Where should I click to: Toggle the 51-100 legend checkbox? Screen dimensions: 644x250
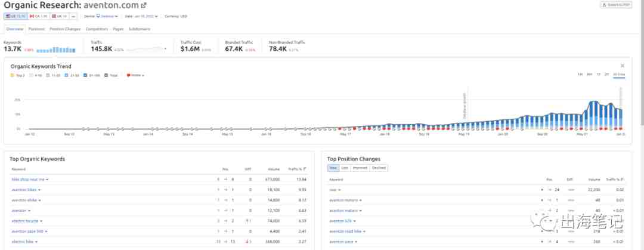pos(85,75)
